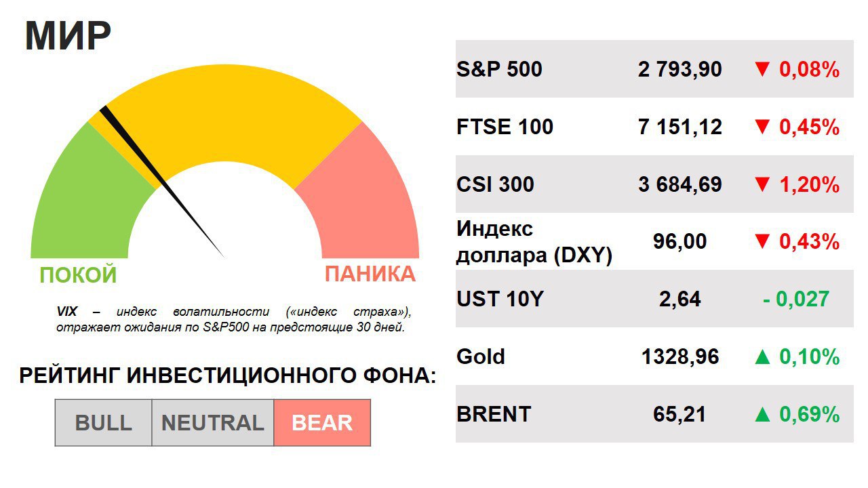Click the FTSE 100 value 7 151,12
The image size is (868, 488).
[679, 127]
